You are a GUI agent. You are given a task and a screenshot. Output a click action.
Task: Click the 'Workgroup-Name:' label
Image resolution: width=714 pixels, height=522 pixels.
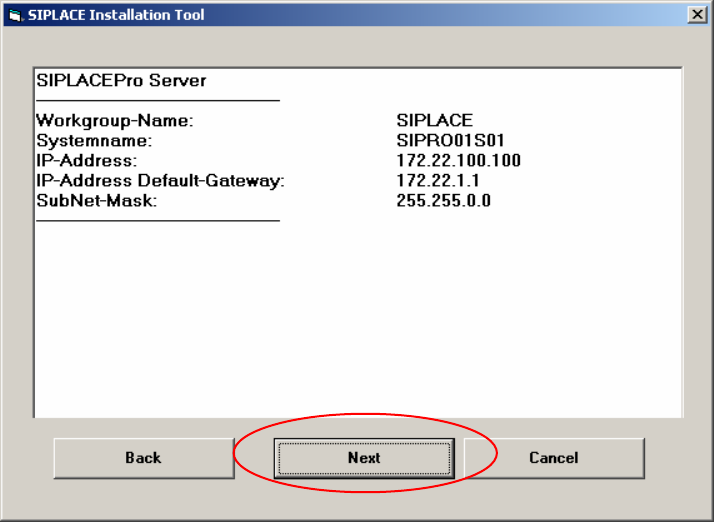(115, 121)
